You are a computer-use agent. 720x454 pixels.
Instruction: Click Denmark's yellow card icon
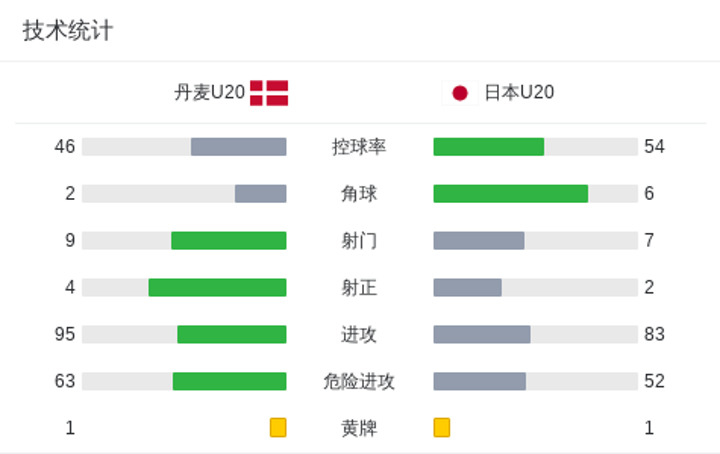[x=278, y=427]
